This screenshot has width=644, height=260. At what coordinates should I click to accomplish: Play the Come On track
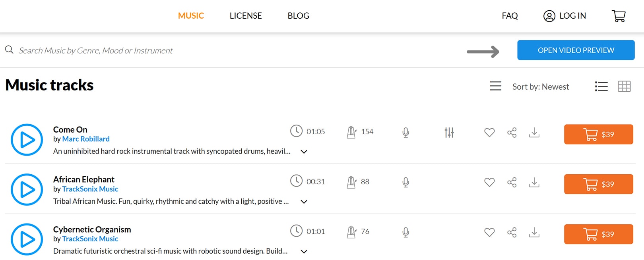point(27,140)
